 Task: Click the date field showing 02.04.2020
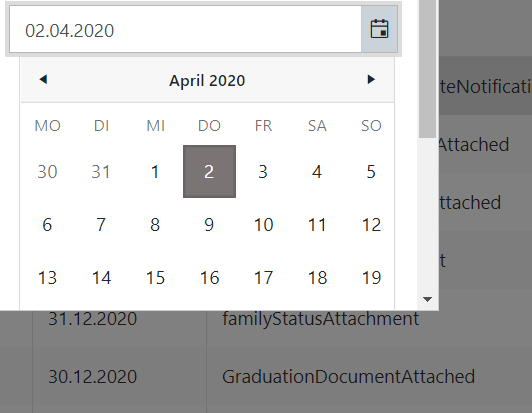pyautogui.click(x=185, y=30)
